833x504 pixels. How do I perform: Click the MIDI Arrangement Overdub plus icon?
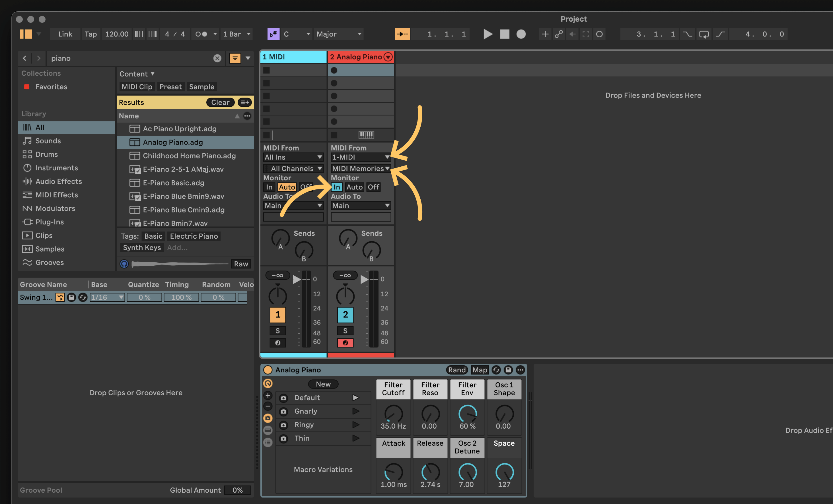coord(545,34)
